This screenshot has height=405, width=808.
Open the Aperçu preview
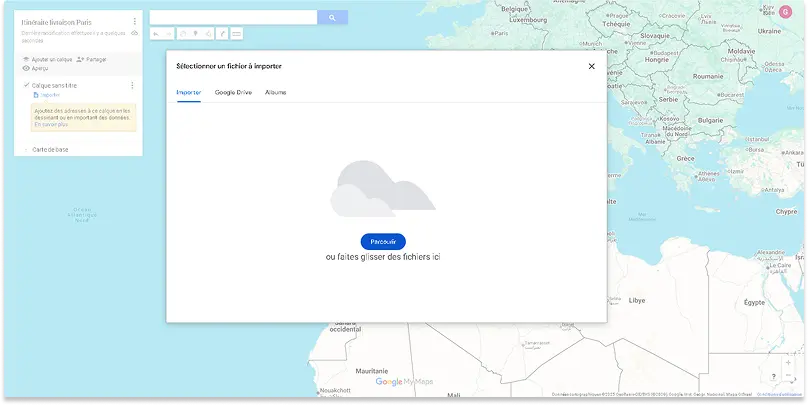(36, 69)
